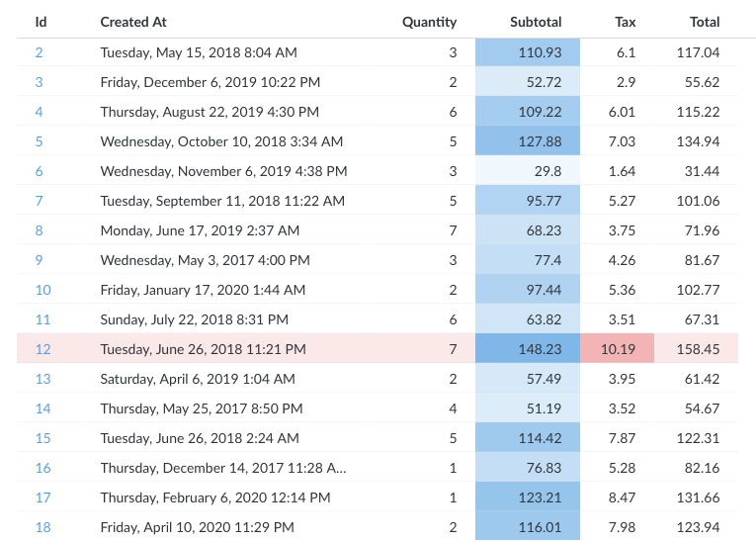Sort by the Created At column header
The width and height of the screenshot is (756, 542).
(133, 22)
